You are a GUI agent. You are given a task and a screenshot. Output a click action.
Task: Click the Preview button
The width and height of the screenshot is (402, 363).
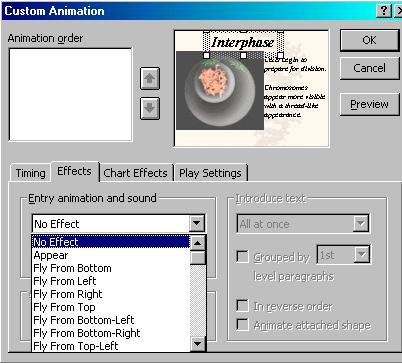click(x=369, y=104)
